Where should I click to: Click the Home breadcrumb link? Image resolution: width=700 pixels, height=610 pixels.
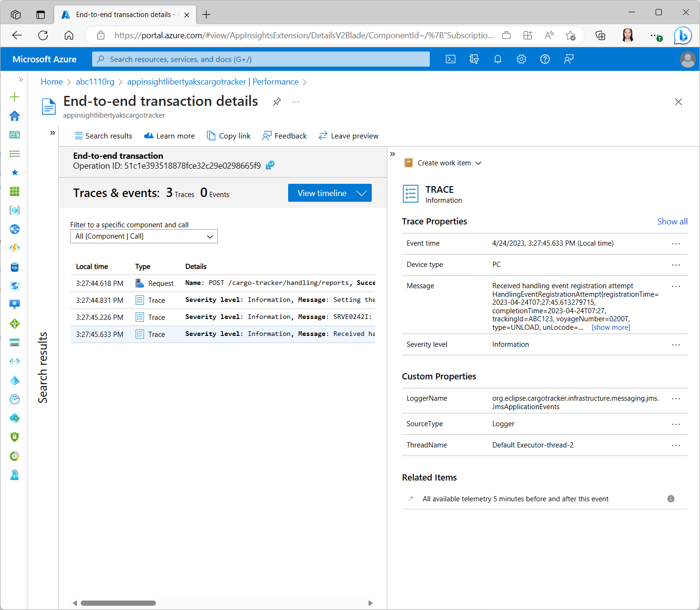51,82
